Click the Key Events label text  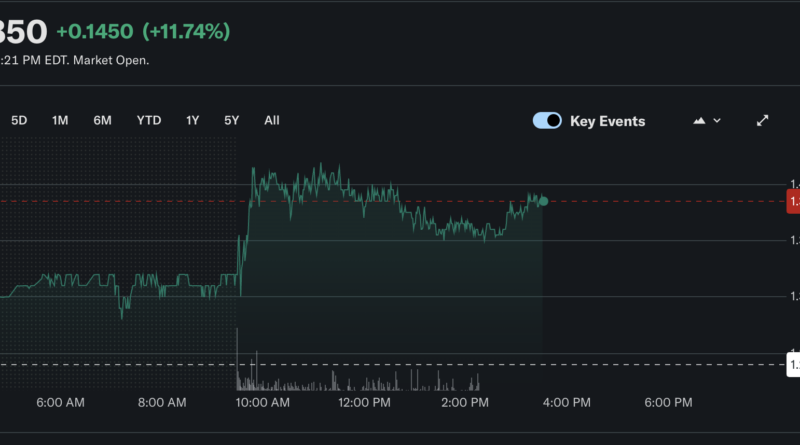(x=607, y=121)
